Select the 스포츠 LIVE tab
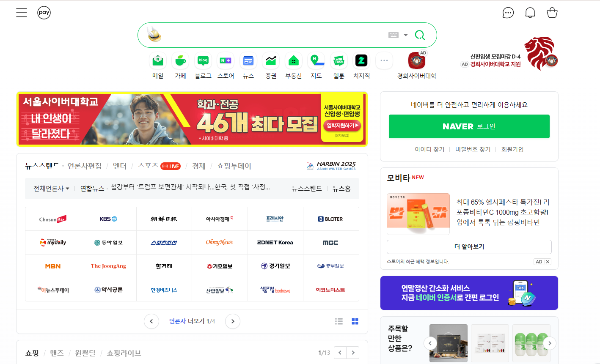The image size is (600, 364). (159, 166)
